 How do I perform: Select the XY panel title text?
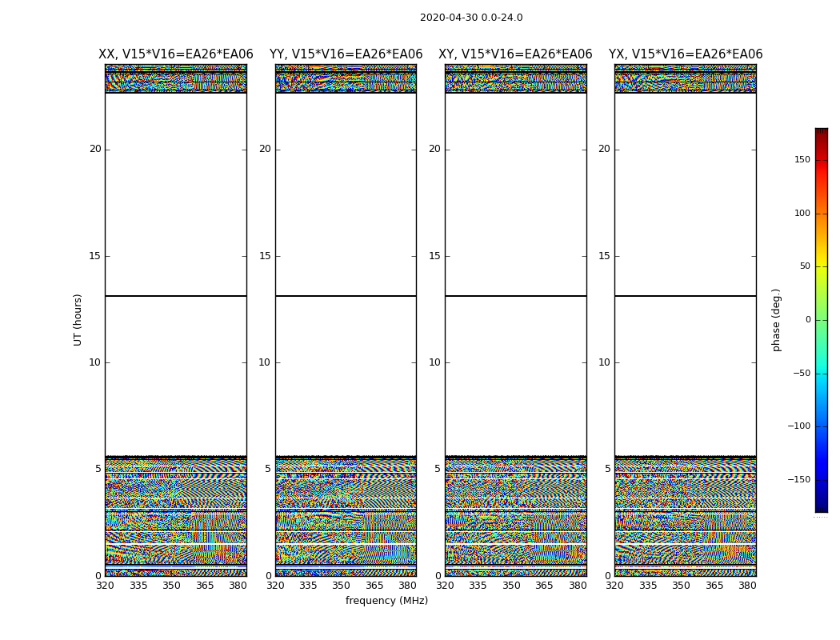click(x=515, y=54)
